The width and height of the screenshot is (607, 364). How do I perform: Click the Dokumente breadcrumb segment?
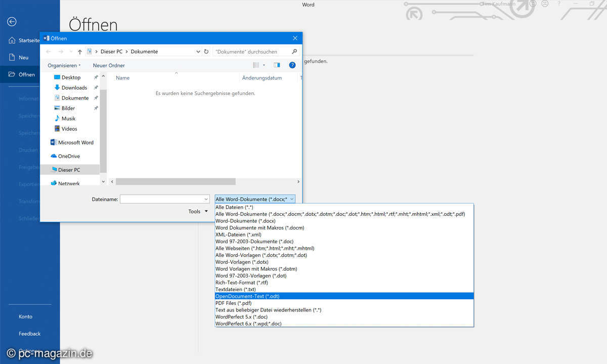(x=144, y=52)
